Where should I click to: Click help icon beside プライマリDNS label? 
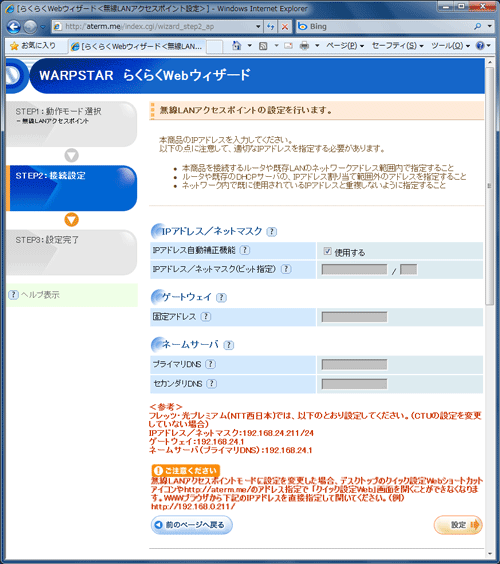tap(210, 364)
